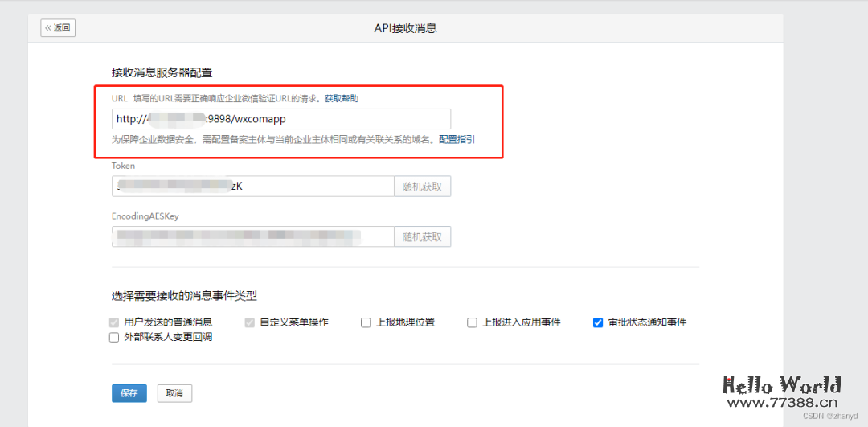
Task: Click the API接收消息 page title
Action: [x=406, y=28]
